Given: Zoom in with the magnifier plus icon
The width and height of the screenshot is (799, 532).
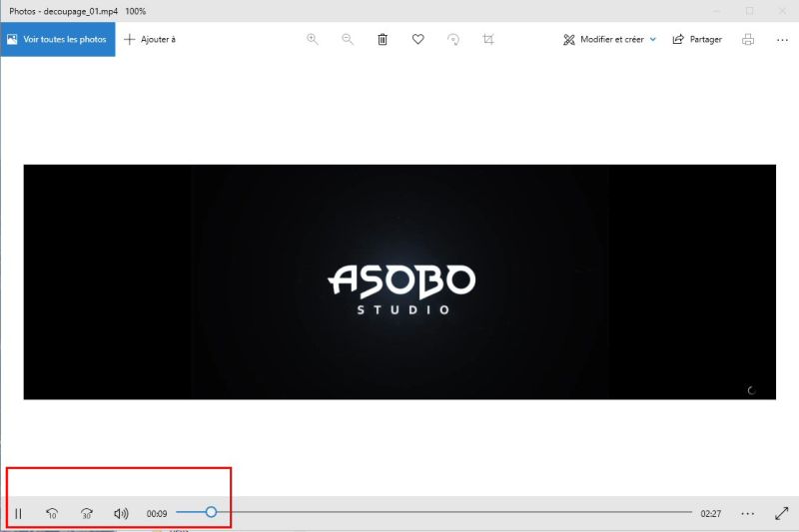Looking at the screenshot, I should (x=313, y=39).
